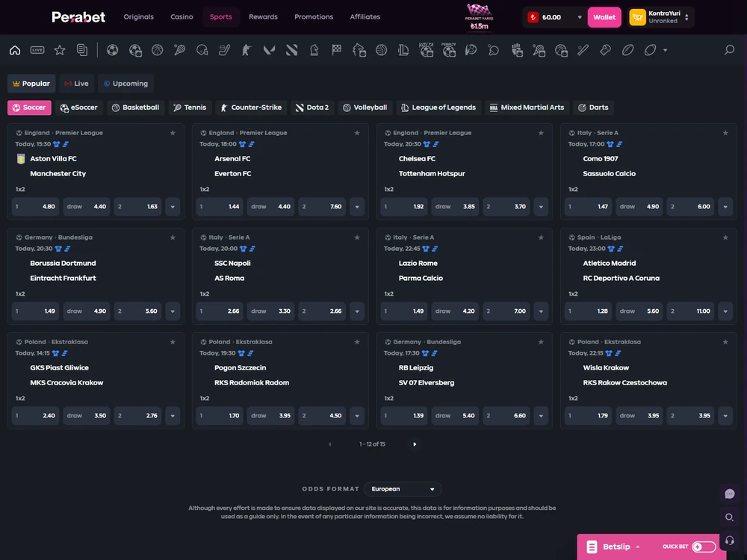Toggle the Quick Bet switch
The height and width of the screenshot is (560, 747).
[703, 547]
